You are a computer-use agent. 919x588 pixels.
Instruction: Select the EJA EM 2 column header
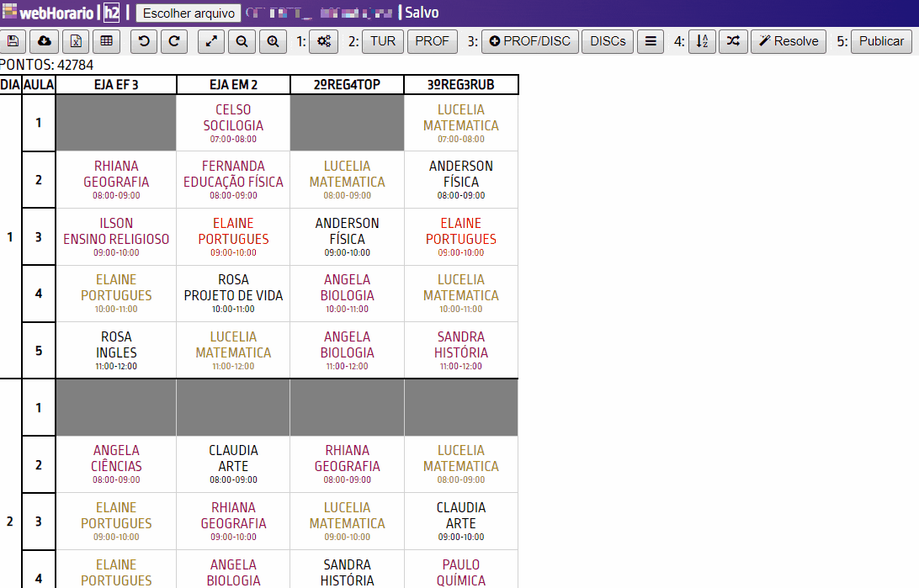coord(233,84)
